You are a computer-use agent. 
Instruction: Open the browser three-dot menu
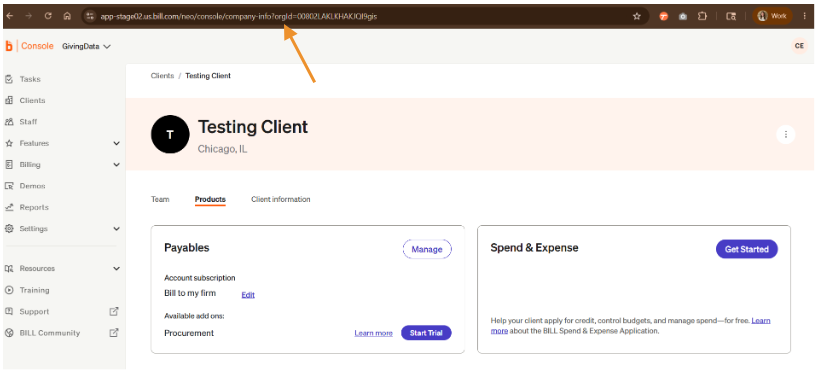click(x=805, y=16)
